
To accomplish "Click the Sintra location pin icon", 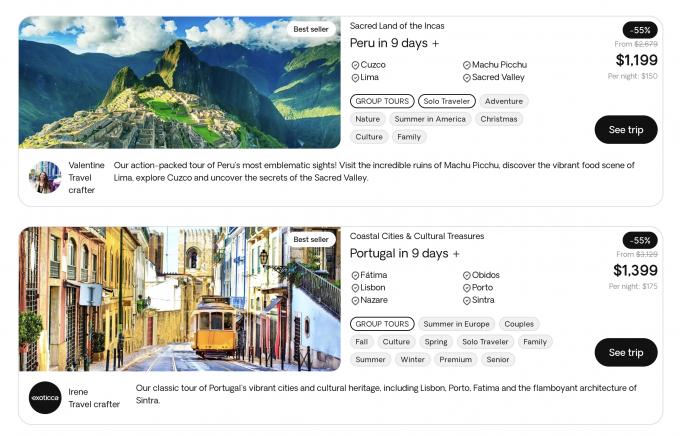I will [x=467, y=301].
